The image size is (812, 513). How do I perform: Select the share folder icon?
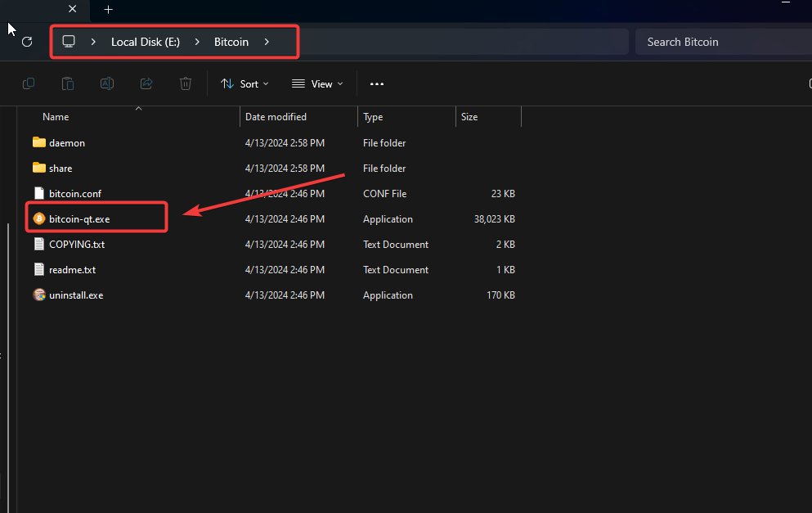point(38,168)
